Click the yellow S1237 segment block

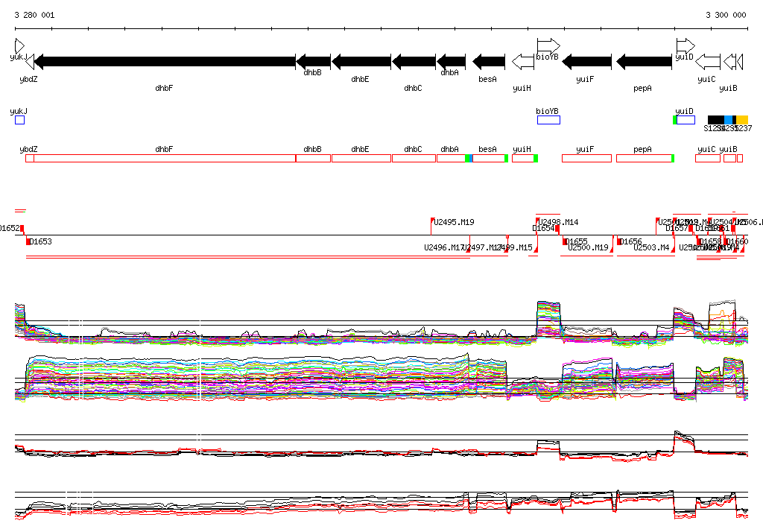[x=742, y=120]
